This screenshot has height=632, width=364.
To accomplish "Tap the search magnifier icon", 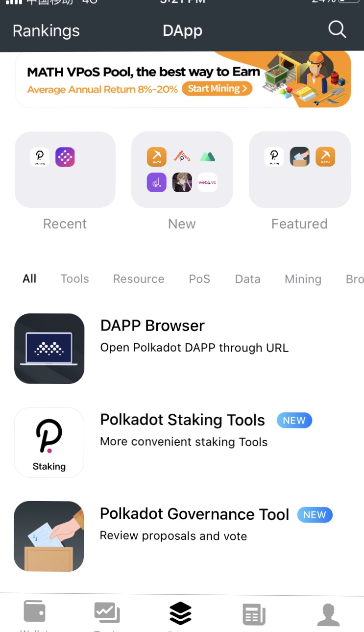I will click(x=337, y=30).
